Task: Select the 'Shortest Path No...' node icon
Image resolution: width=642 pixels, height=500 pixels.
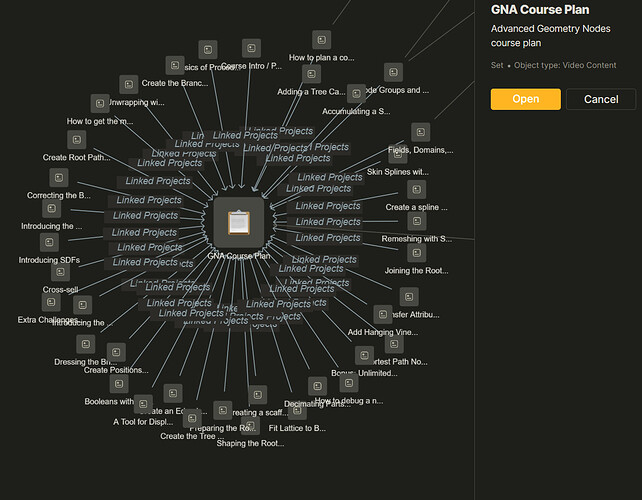Action: (x=394, y=344)
